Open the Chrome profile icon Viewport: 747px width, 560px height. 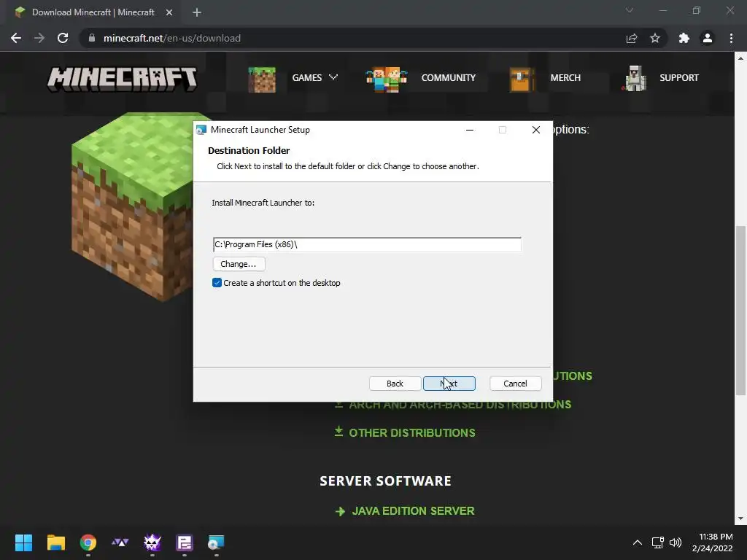click(708, 38)
